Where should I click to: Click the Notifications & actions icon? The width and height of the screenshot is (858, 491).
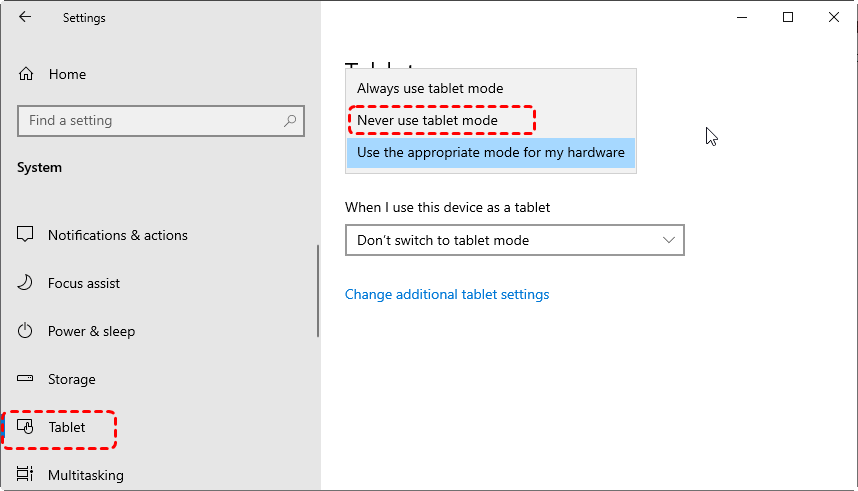26,235
